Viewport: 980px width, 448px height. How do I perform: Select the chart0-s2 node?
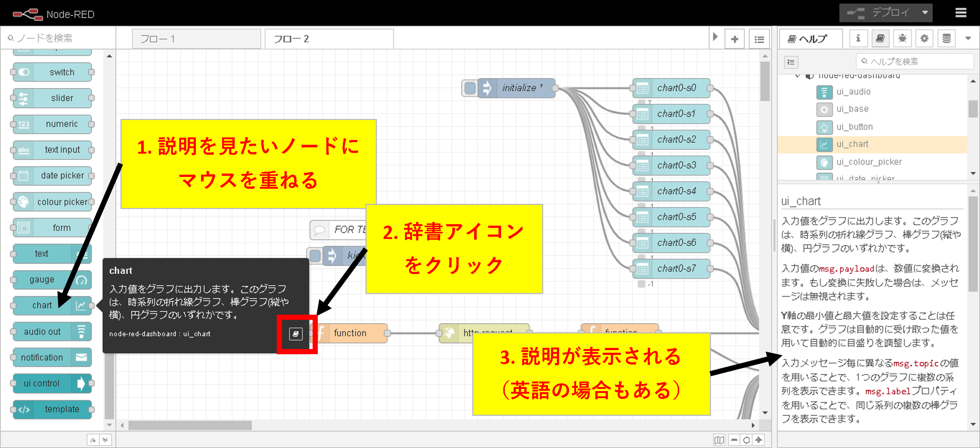click(x=671, y=140)
